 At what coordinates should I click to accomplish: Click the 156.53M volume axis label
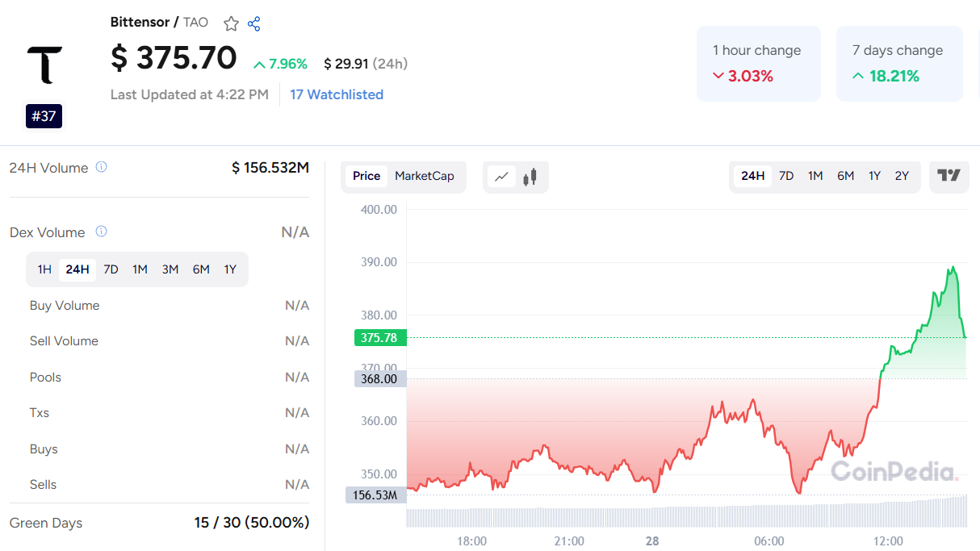pyautogui.click(x=376, y=495)
